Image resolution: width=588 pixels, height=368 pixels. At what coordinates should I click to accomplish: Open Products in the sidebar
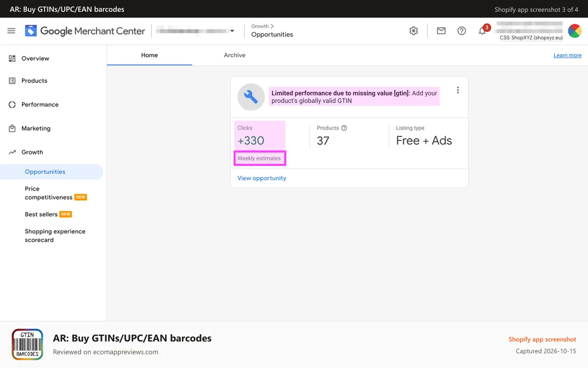(x=34, y=81)
